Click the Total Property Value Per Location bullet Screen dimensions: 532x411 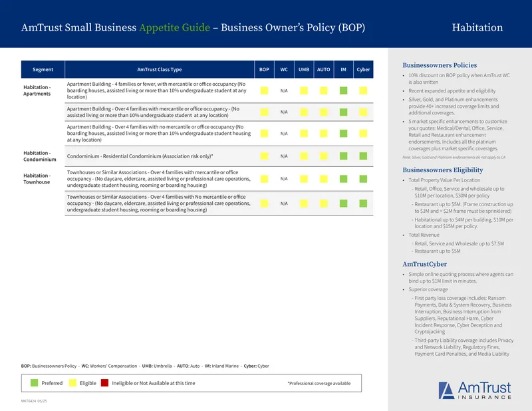point(444,180)
